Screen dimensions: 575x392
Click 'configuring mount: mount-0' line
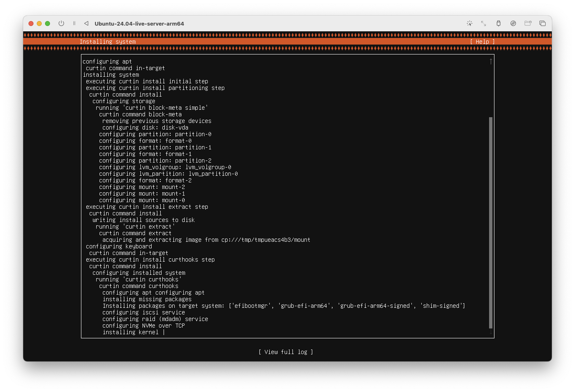click(x=142, y=200)
